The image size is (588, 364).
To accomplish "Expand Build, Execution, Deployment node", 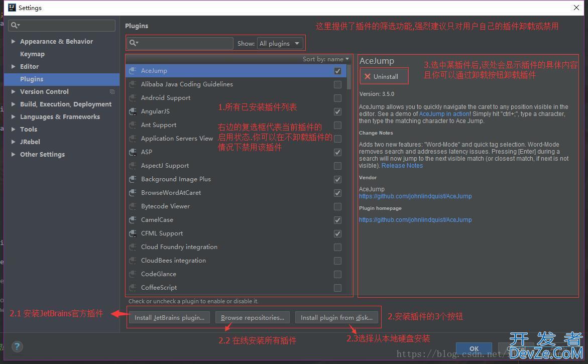I will pos(13,104).
